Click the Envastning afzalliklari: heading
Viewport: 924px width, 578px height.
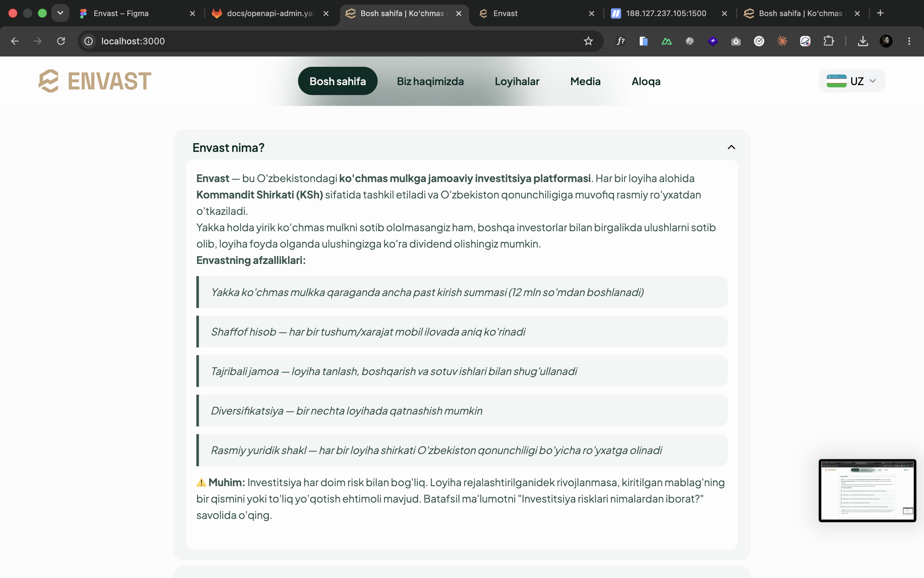251,260
